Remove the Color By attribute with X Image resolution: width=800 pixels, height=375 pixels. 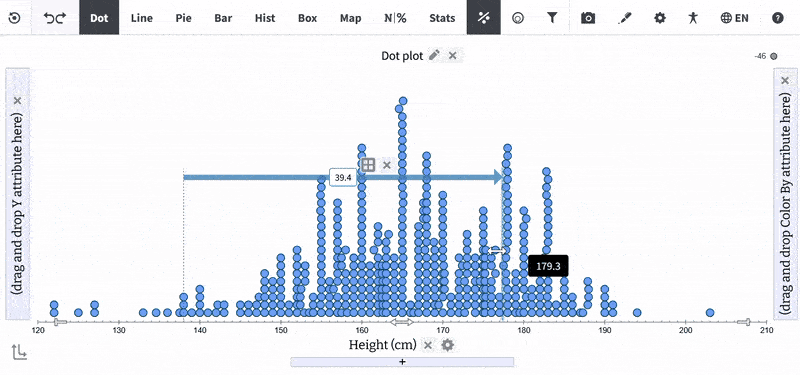[785, 81]
